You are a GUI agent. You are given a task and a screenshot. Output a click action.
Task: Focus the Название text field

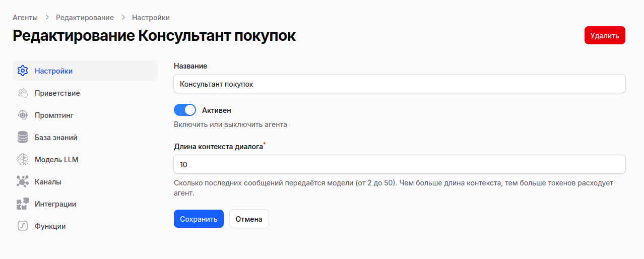[x=400, y=84]
